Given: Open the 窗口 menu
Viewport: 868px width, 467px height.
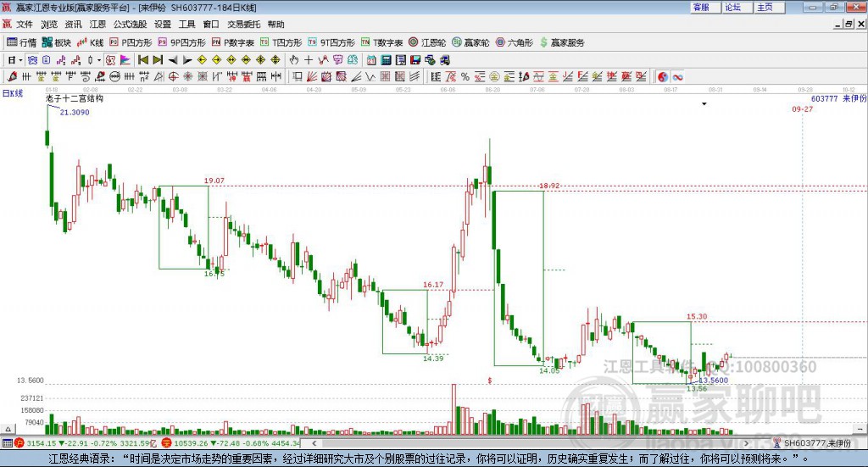Looking at the screenshot, I should [x=211, y=25].
